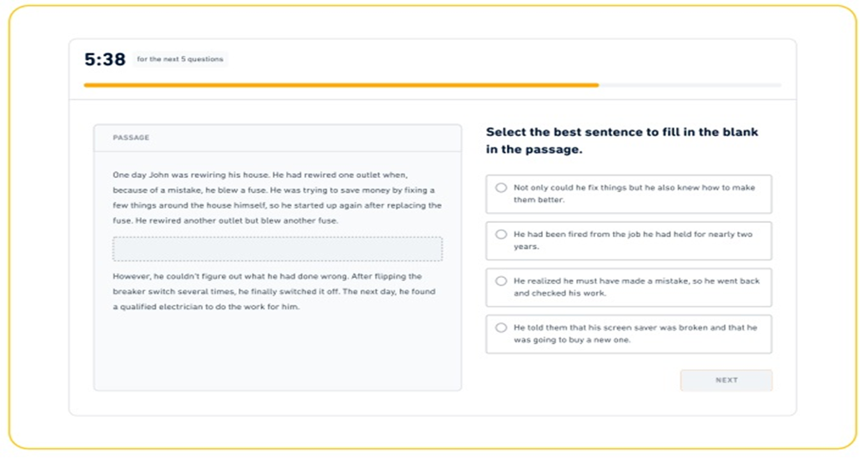Screen dimensions: 868x459
Task: Click the heading "Select the best sentence to fill in the blank"
Action: tap(622, 140)
